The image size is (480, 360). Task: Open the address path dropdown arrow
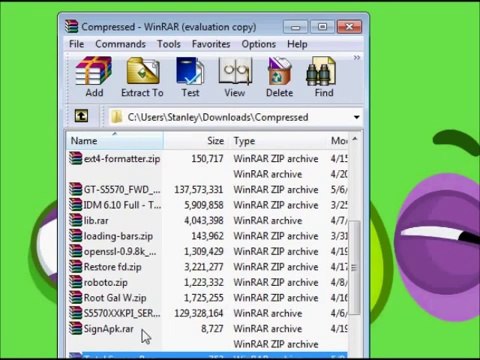[356, 117]
